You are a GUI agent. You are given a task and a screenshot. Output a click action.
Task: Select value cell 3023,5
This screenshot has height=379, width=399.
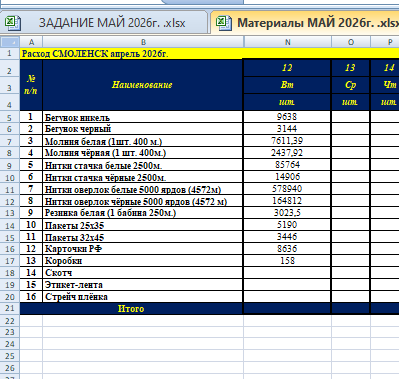[287, 213]
